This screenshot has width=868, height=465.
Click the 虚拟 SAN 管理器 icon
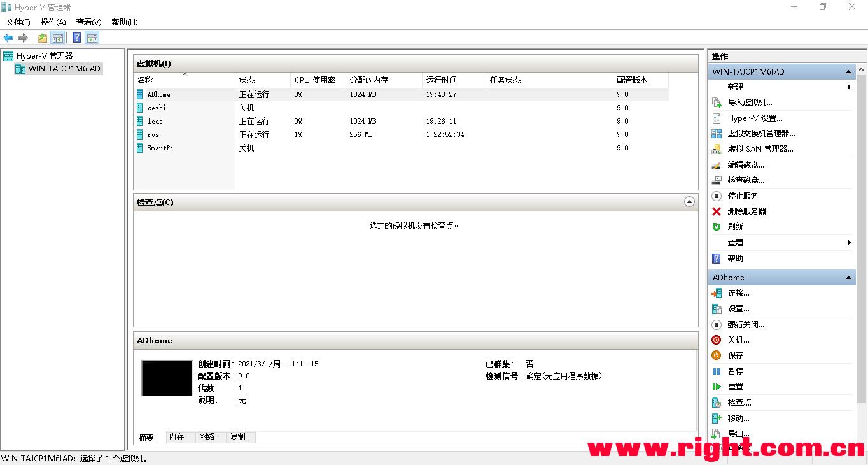(x=717, y=149)
